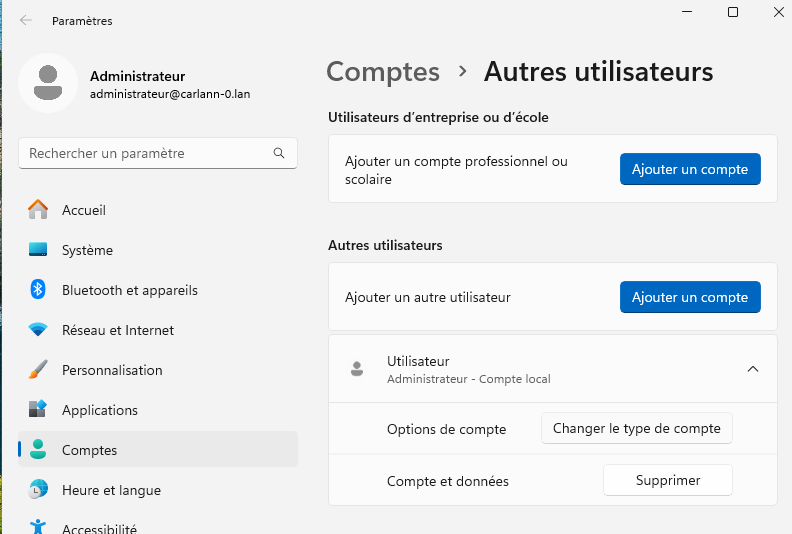Open Système settings page
792x534 pixels.
[158, 250]
